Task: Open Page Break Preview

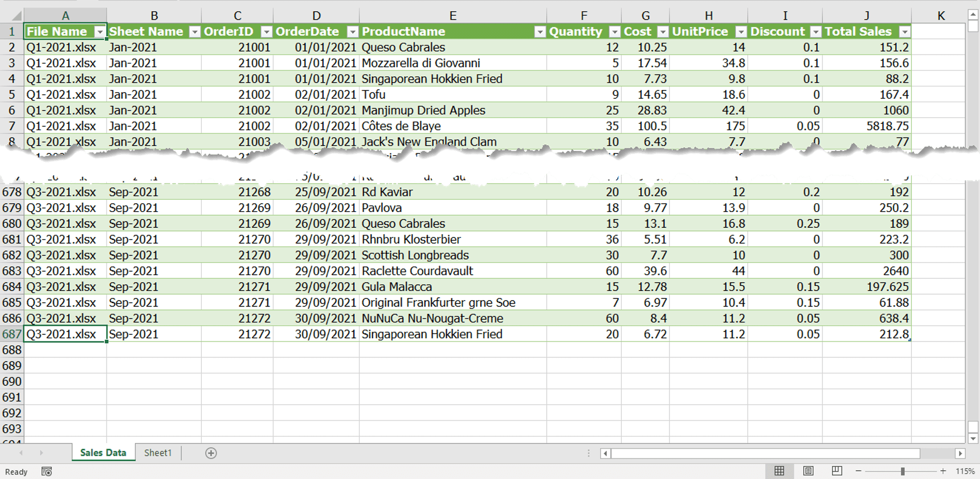Action: (x=837, y=470)
